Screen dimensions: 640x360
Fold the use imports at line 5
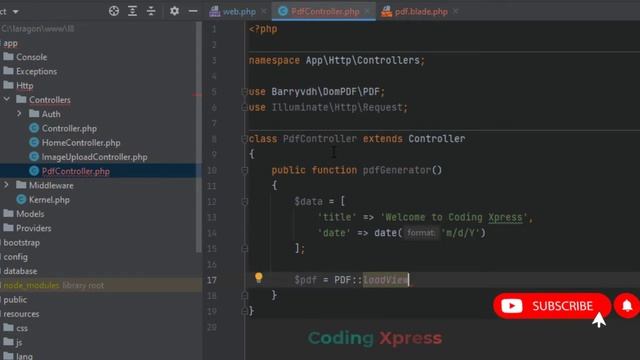(x=244, y=92)
